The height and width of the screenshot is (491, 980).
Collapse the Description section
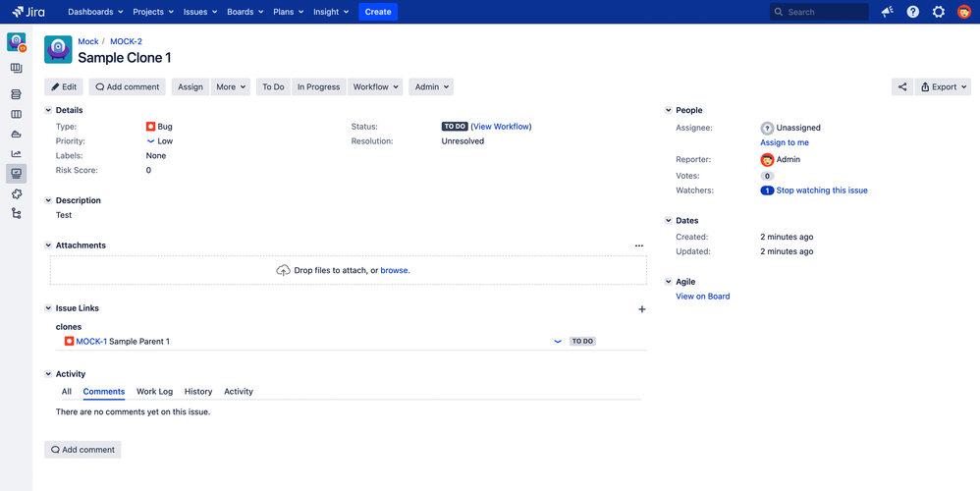[48, 200]
